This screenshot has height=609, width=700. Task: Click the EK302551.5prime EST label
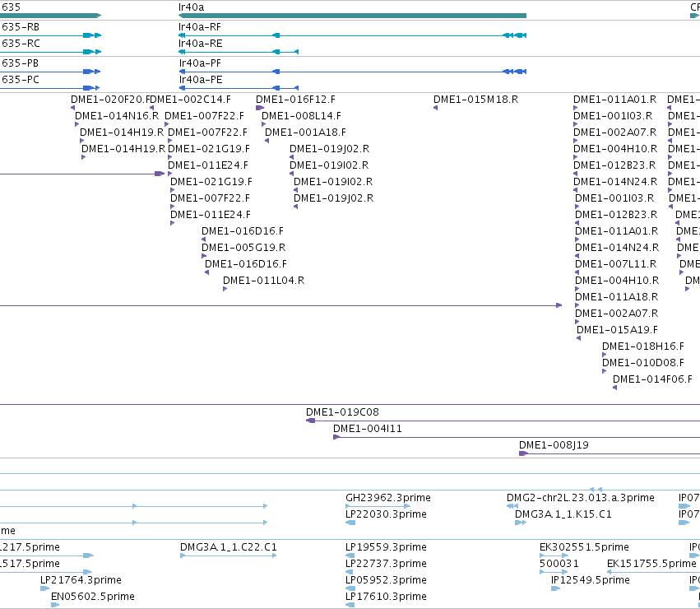[584, 547]
